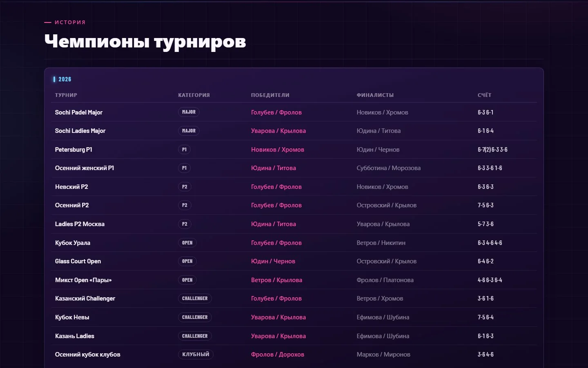Select Petersburg P1 tournament name
The image size is (588, 368).
(73, 150)
